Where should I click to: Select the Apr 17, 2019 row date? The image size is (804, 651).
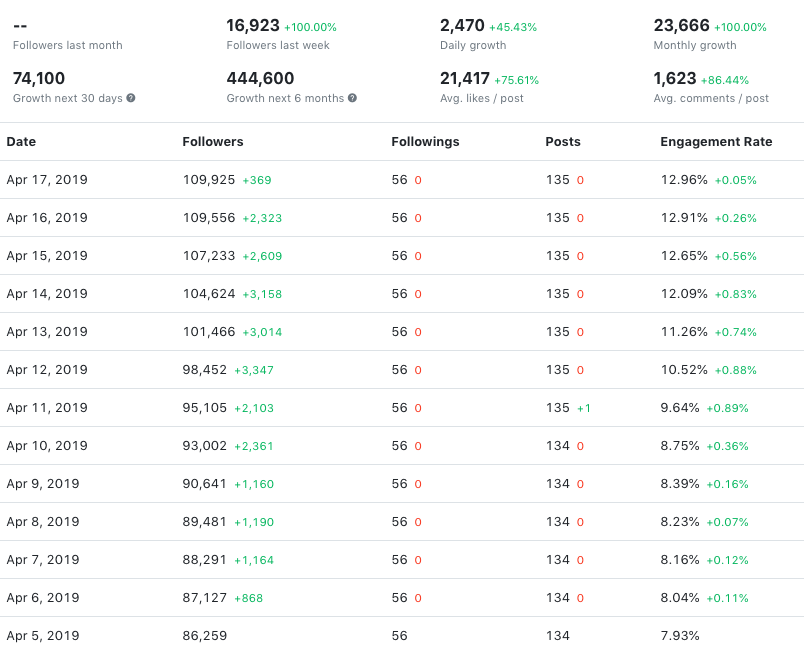tap(47, 180)
